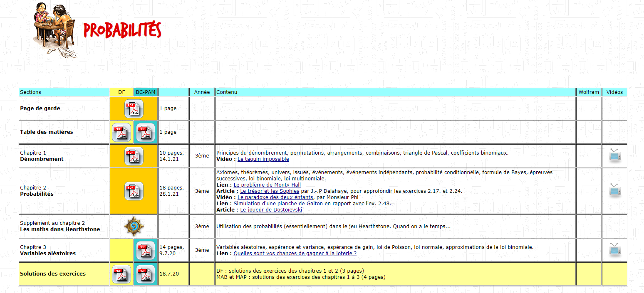Open the DF solutions des exercices PDF

121,274
